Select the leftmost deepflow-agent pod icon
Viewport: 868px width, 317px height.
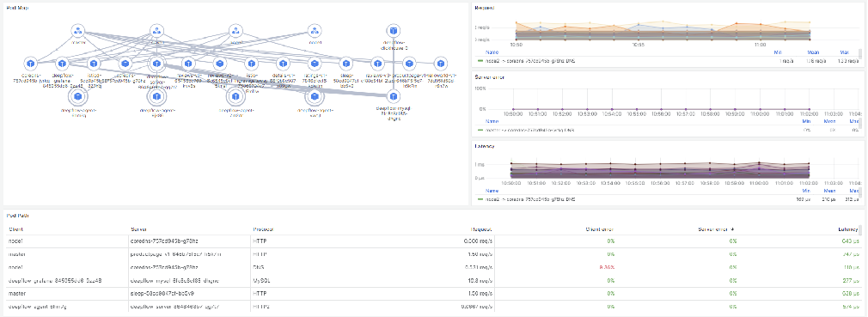tap(78, 97)
